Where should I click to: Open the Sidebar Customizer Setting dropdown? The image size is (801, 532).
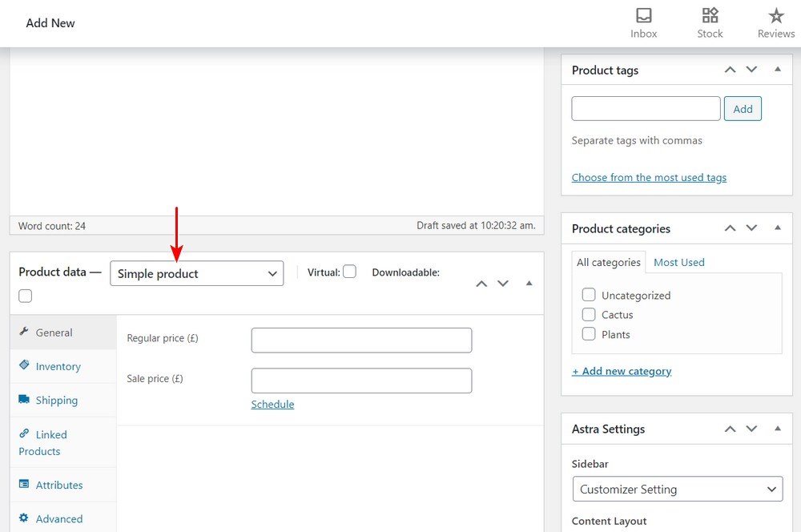pyautogui.click(x=678, y=489)
